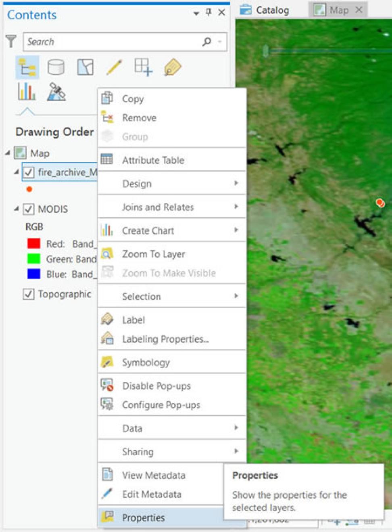Open the Contents pane options dropdown arrow
The height and width of the screenshot is (532, 392).
[x=196, y=13]
